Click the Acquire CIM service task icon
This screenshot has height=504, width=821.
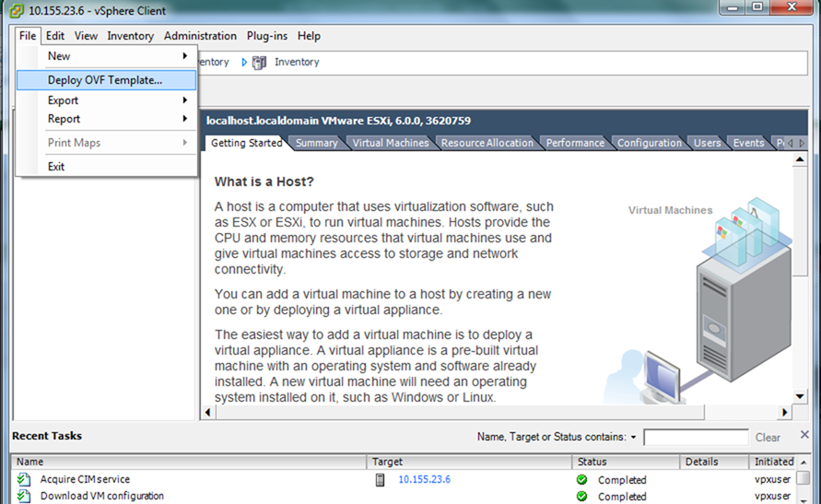(x=24, y=479)
